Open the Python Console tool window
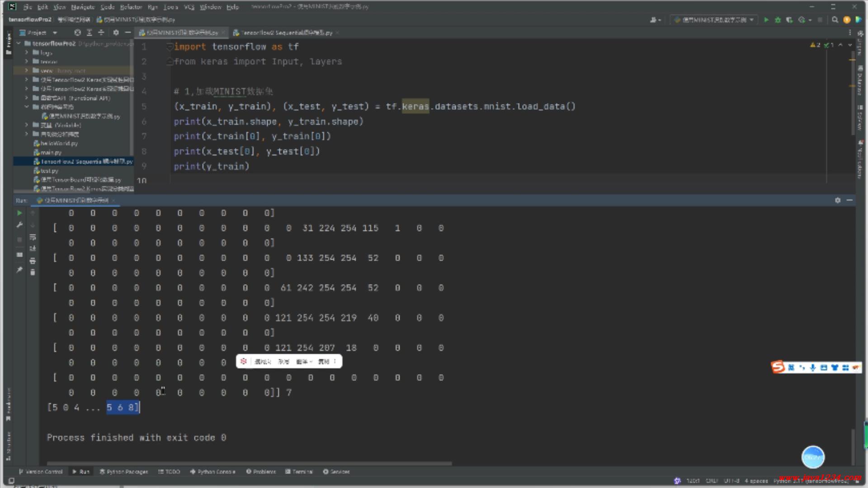Image resolution: width=868 pixels, height=488 pixels. (212, 471)
